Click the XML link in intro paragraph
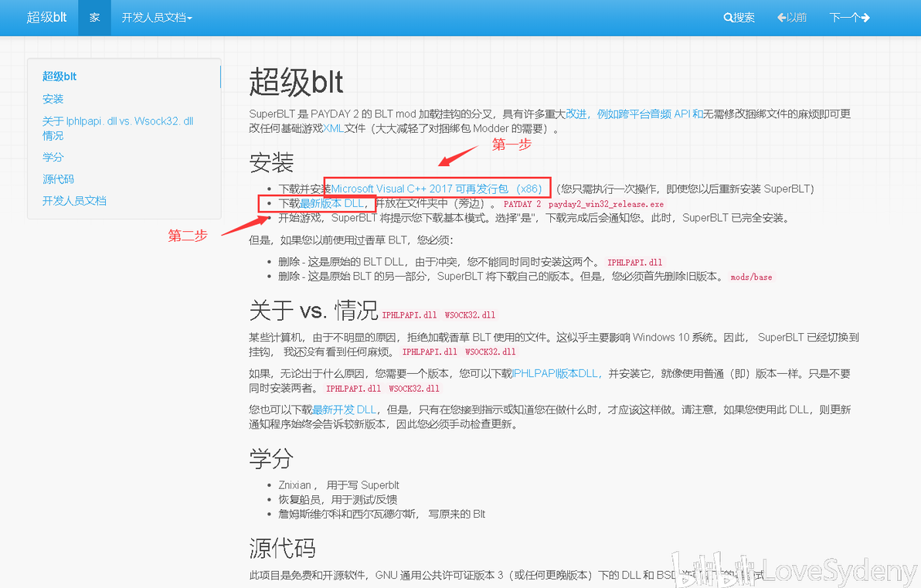The image size is (921, 588). [x=334, y=128]
